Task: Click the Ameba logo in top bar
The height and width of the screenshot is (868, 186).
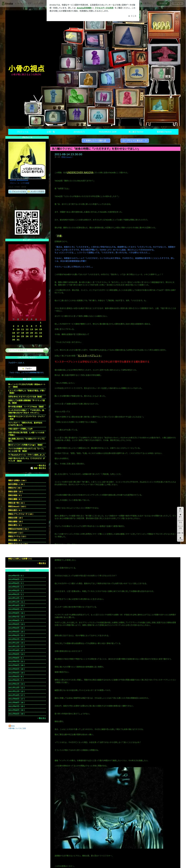Action: tap(7, 3)
